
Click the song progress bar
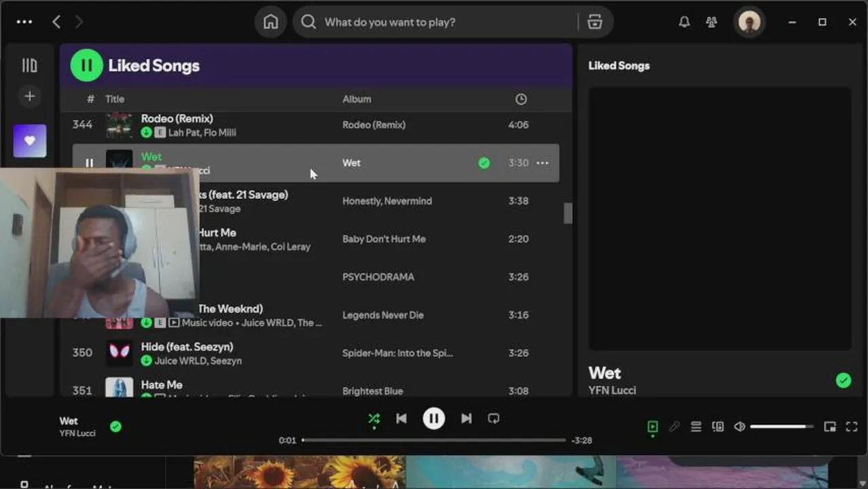click(x=433, y=440)
